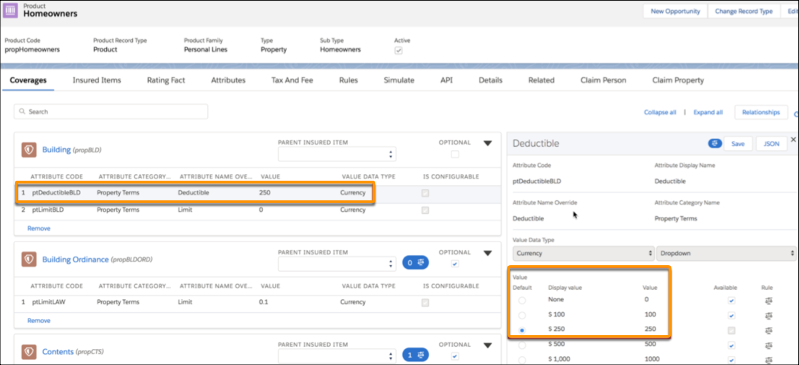Open Parent Insured Item dropdown for Contents
Viewport: 799px width, 365px height.
(x=337, y=356)
